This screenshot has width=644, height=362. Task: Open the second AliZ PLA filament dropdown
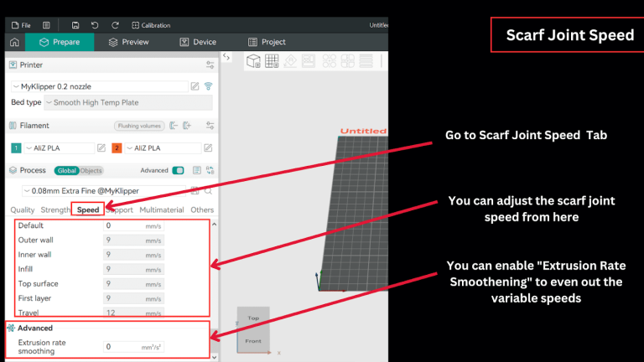[163, 147]
